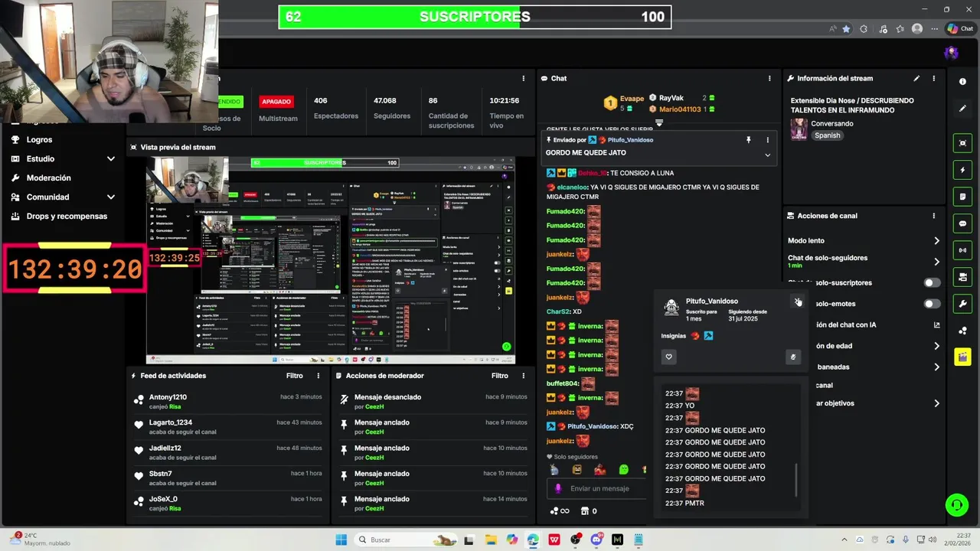
Task: Open Feed de actividades three-dot menu
Action: pyautogui.click(x=318, y=376)
